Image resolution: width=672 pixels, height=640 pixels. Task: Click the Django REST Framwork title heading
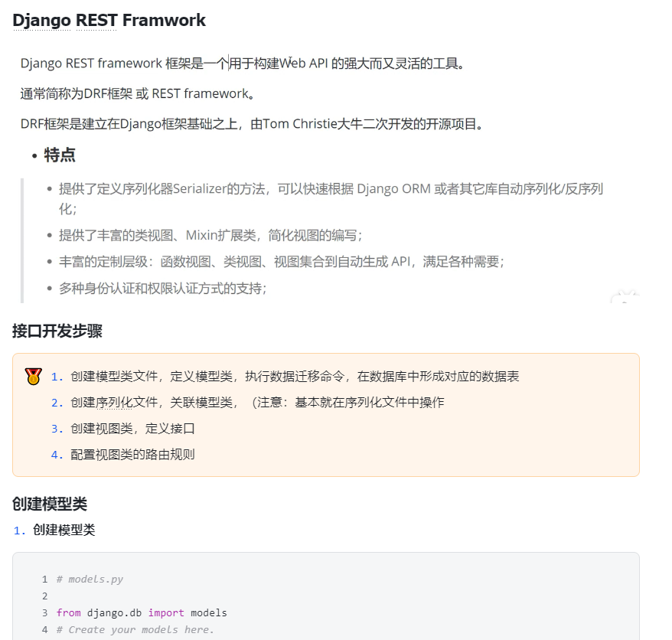tap(109, 21)
